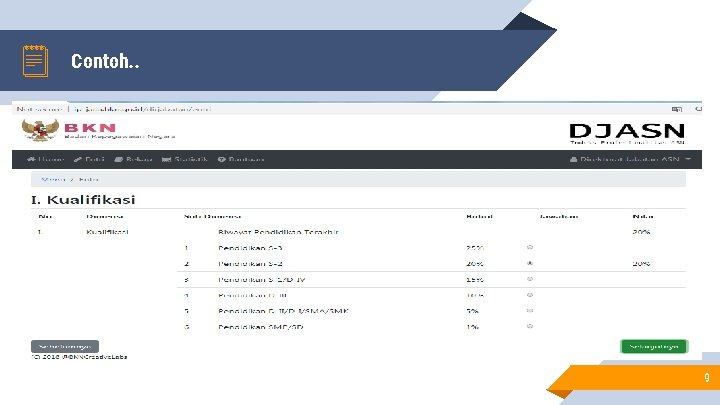This screenshot has height=405, width=720.
Task: Click the Home icon in the navbar
Action: point(31,159)
